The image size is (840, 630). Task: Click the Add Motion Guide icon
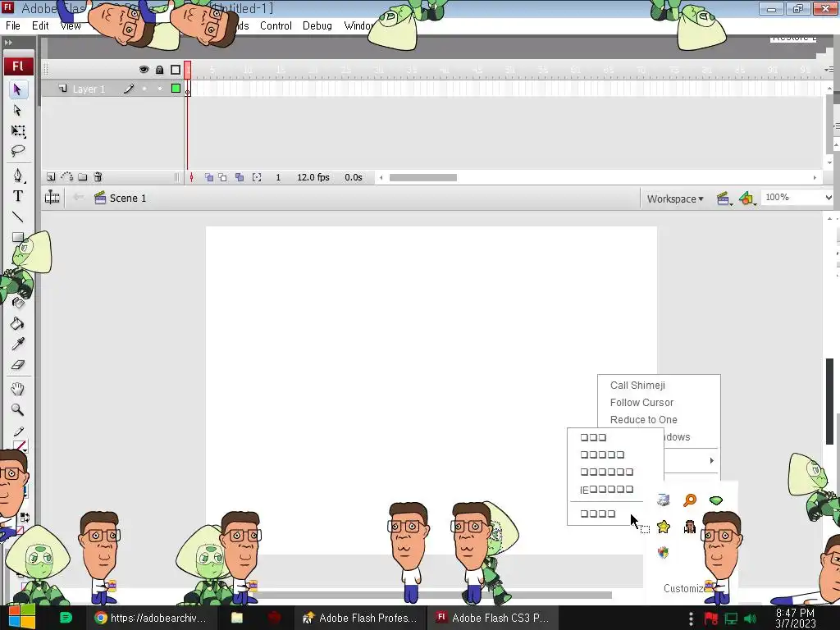coord(67,177)
